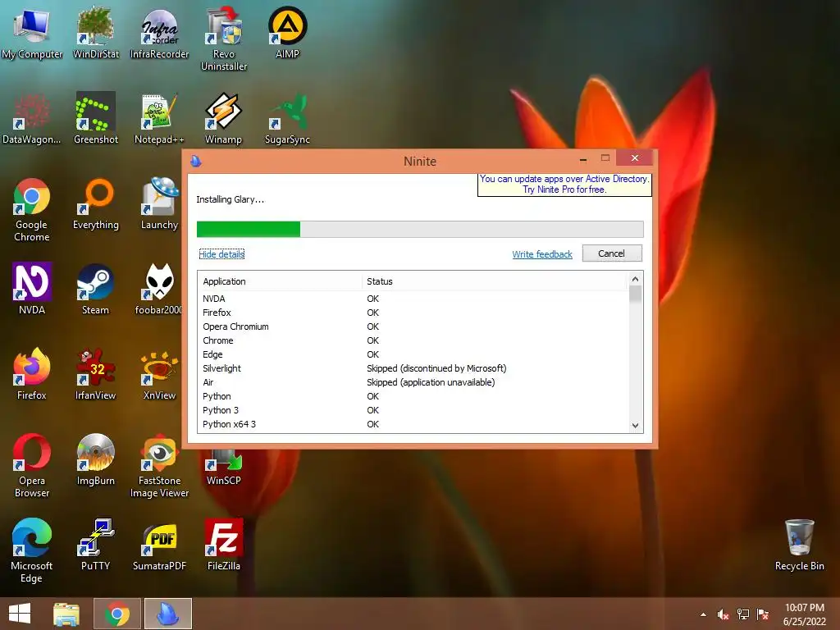This screenshot has height=630, width=840.
Task: Click the Ninite taskbar button
Action: 167,614
